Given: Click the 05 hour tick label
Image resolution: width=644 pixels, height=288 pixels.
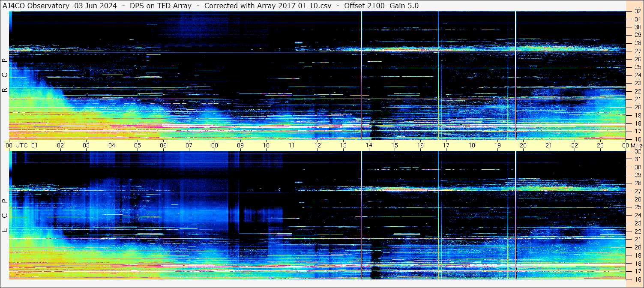Looking at the screenshot, I should click(138, 145).
